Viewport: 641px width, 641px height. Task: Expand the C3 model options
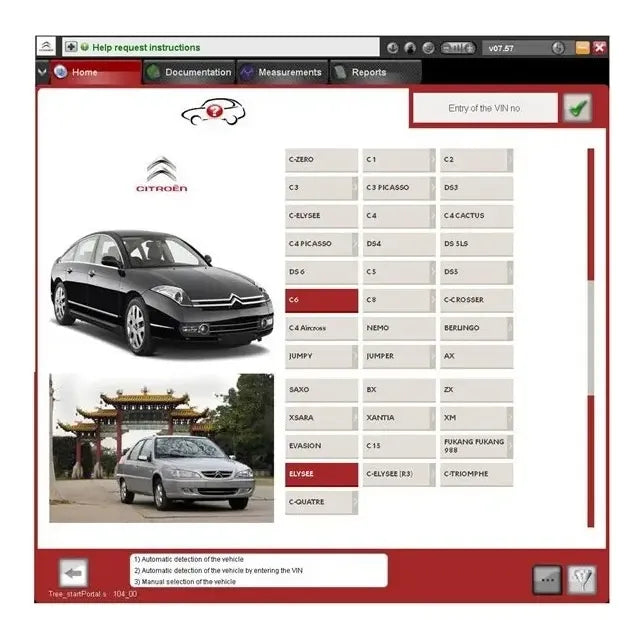click(x=355, y=188)
